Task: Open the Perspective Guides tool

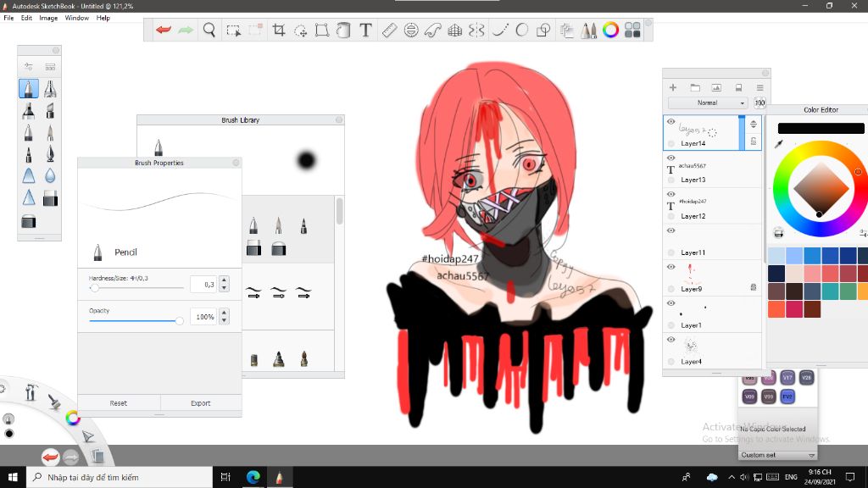Action: click(x=455, y=30)
